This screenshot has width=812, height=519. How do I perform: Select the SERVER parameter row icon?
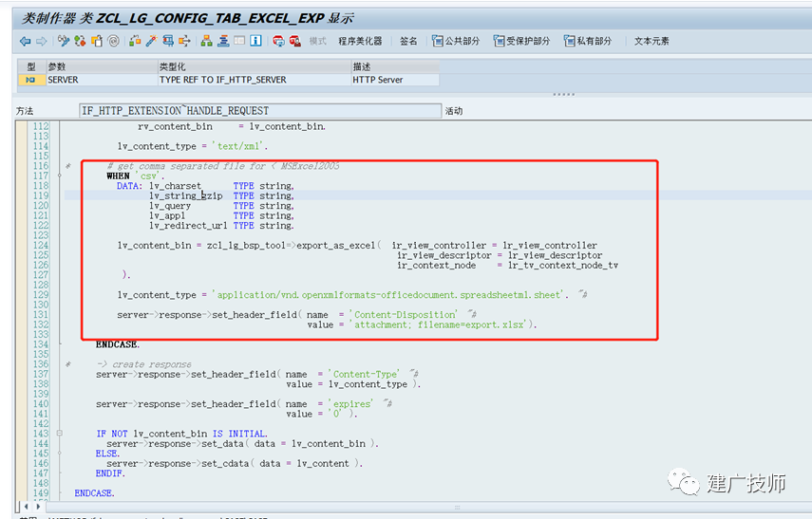coord(30,80)
